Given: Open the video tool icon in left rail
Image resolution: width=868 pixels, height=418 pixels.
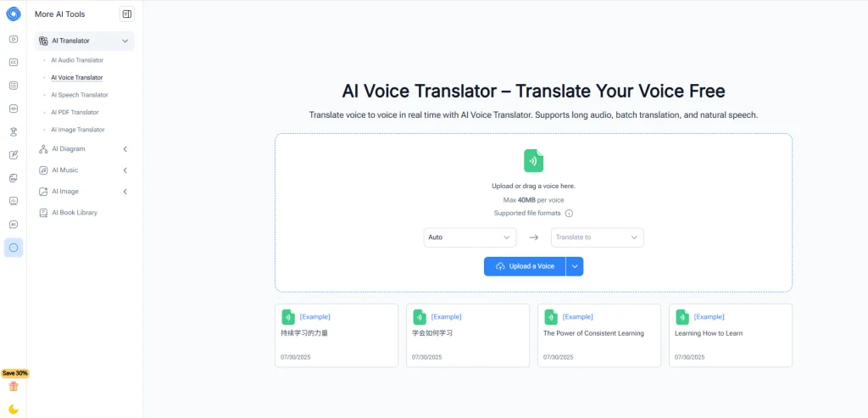Looking at the screenshot, I should tap(14, 39).
